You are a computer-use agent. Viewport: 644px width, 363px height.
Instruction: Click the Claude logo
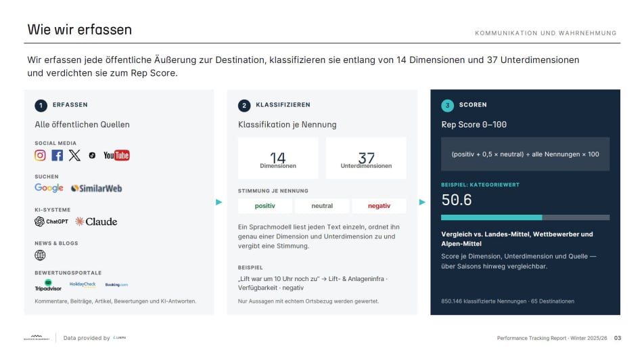(x=96, y=221)
